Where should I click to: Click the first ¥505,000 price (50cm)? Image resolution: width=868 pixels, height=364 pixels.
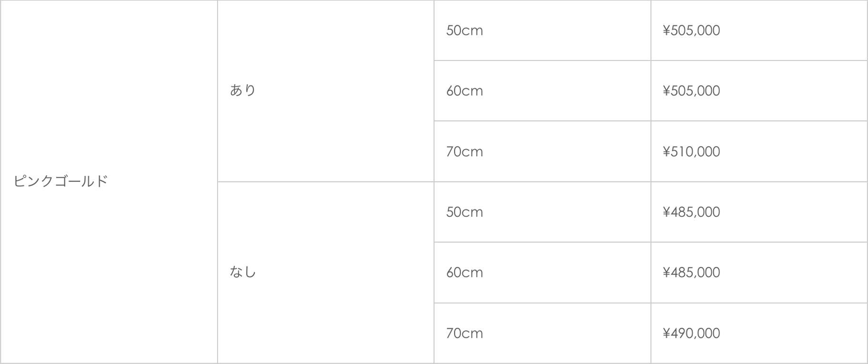coord(691,30)
